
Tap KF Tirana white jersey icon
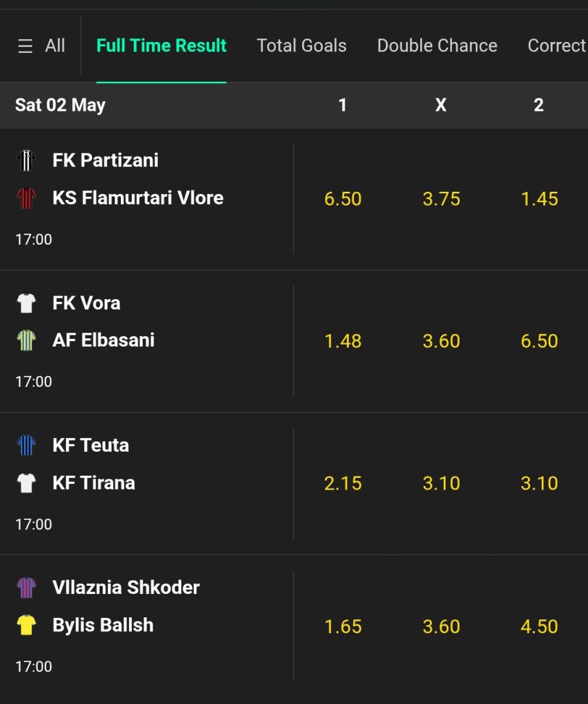(x=27, y=483)
